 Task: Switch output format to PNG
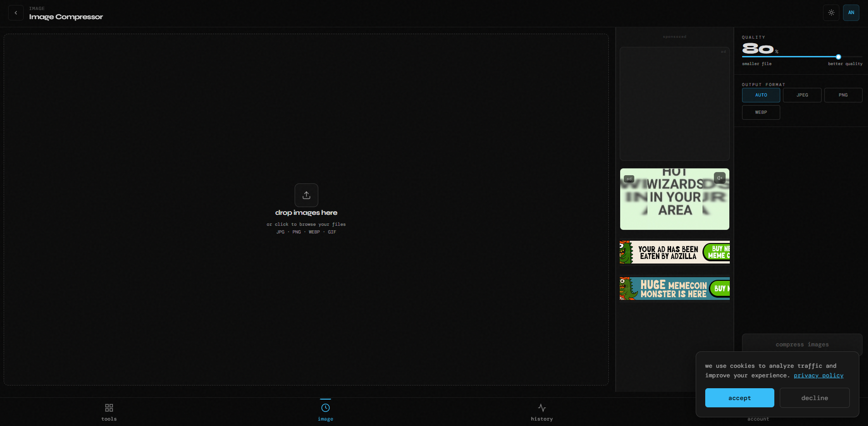click(843, 95)
